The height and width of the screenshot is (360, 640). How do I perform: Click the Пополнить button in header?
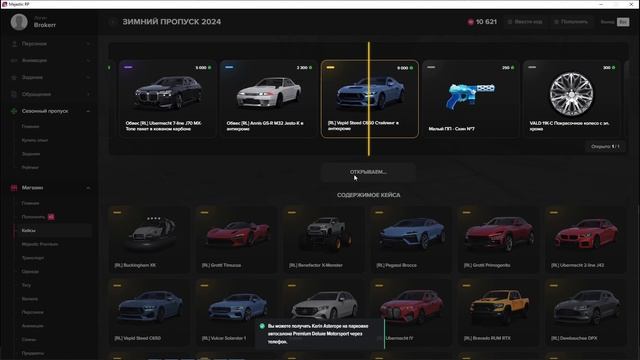(571, 22)
